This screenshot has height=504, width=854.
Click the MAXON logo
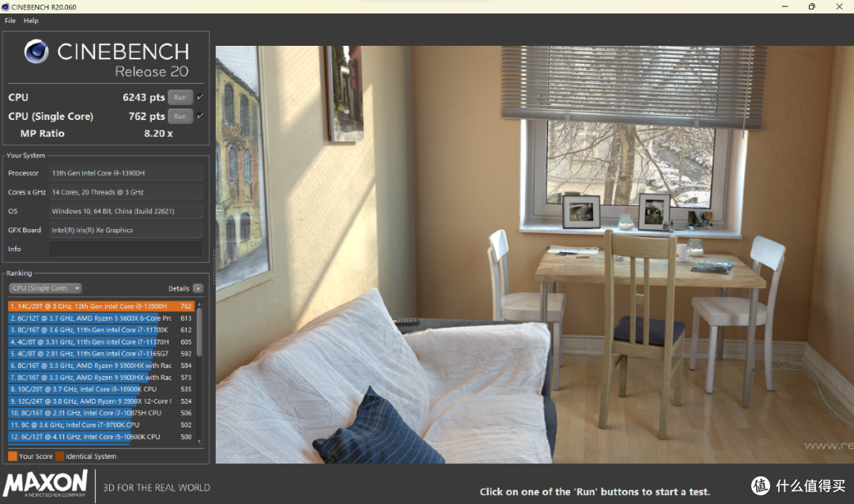(45, 484)
